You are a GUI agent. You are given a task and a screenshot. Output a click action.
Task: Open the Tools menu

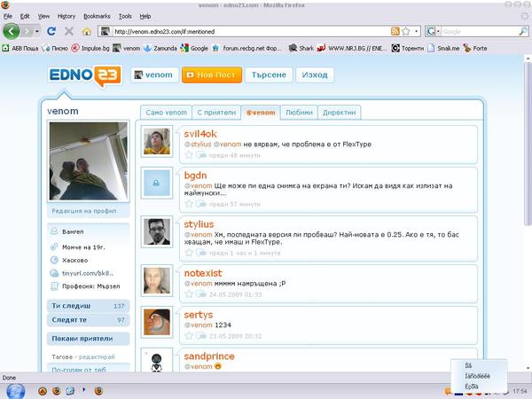point(125,16)
